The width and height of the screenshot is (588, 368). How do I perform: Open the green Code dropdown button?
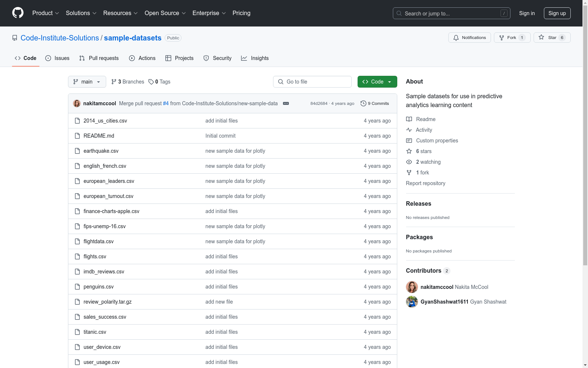point(377,82)
